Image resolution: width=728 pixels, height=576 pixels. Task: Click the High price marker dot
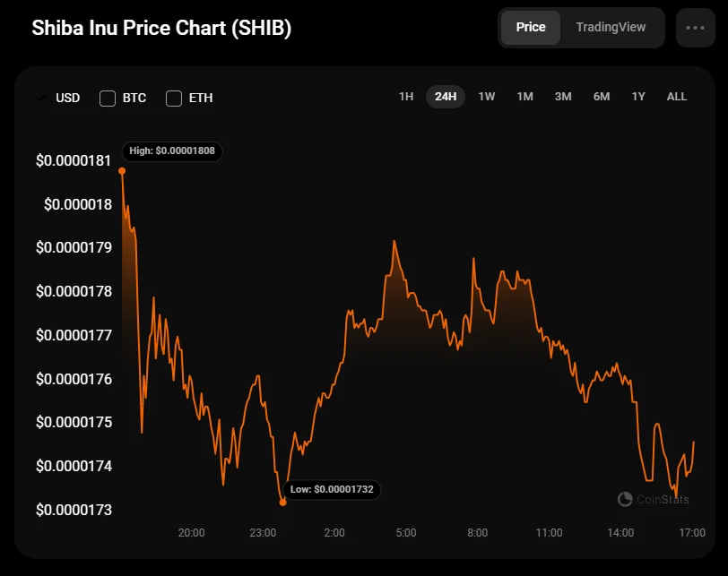coord(122,170)
